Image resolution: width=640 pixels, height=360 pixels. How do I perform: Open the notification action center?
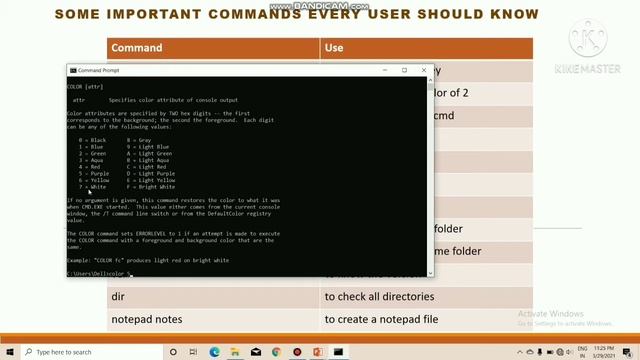pyautogui.click(x=627, y=352)
